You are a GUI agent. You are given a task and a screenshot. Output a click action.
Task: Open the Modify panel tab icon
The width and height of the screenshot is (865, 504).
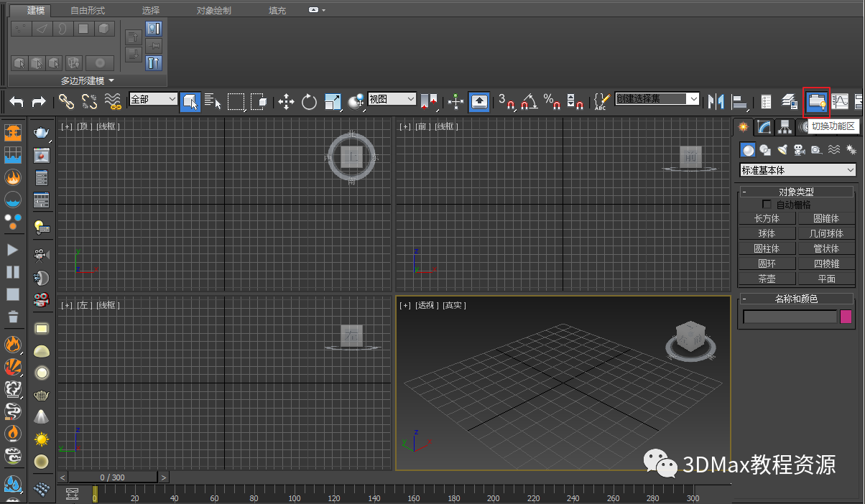[x=764, y=127]
